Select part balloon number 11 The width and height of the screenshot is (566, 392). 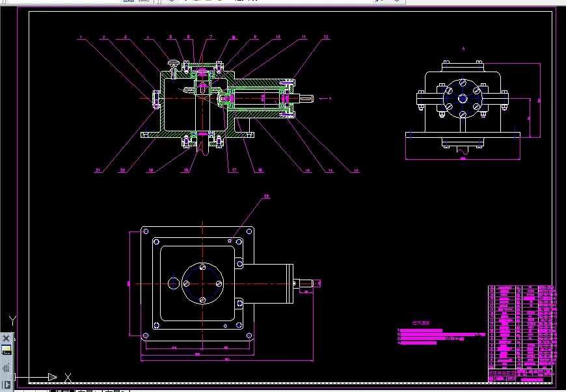coord(304,37)
